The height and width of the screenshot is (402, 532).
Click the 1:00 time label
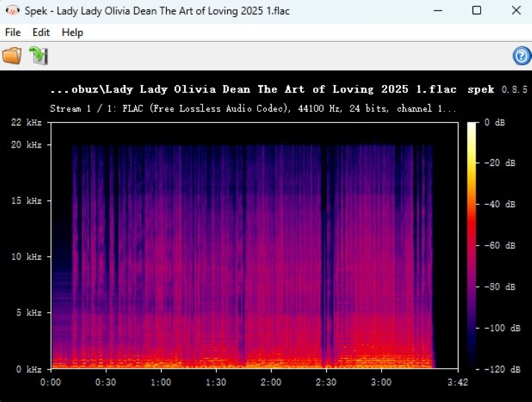pos(161,382)
